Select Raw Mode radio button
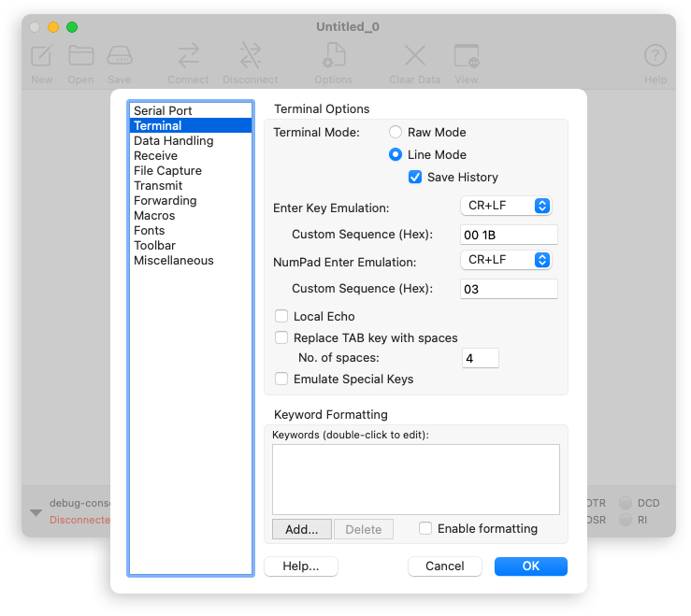This screenshot has width=691, height=616. [396, 133]
